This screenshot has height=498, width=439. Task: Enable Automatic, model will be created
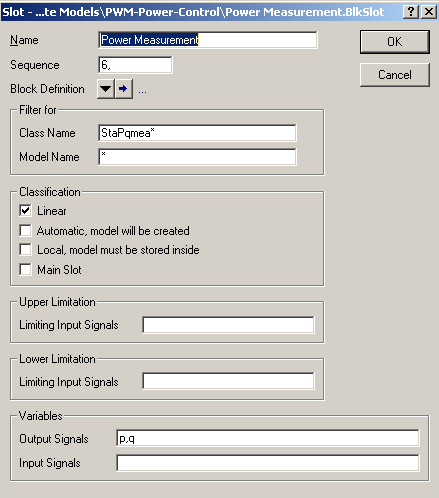26,230
